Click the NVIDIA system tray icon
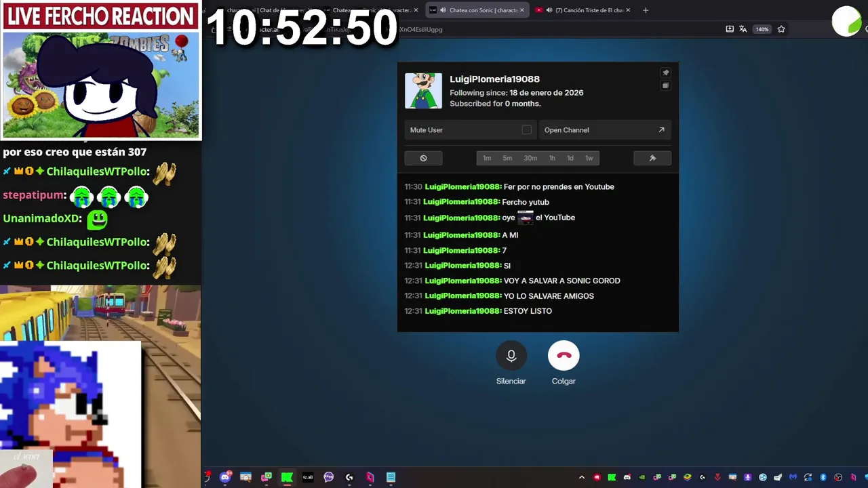 point(642,477)
